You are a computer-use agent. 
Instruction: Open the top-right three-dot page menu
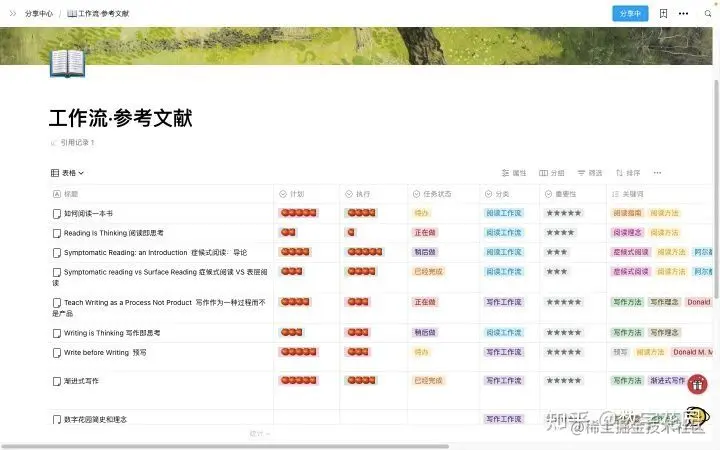(x=683, y=13)
